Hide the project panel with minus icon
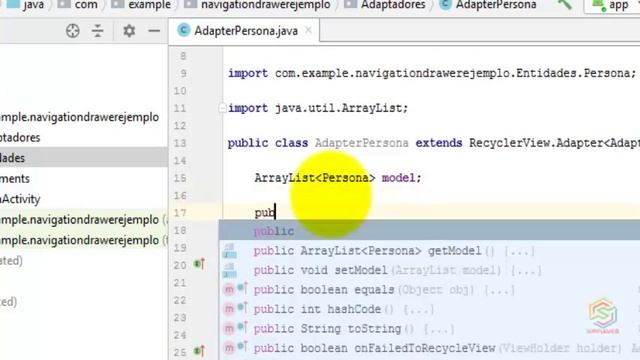Image resolution: width=640 pixels, height=360 pixels. (154, 31)
